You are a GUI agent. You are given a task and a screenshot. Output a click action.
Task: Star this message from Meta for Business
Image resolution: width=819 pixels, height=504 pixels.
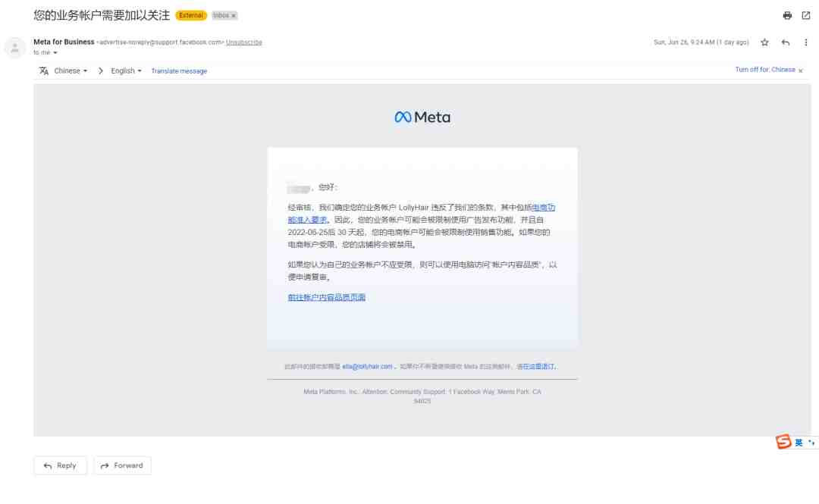click(764, 42)
